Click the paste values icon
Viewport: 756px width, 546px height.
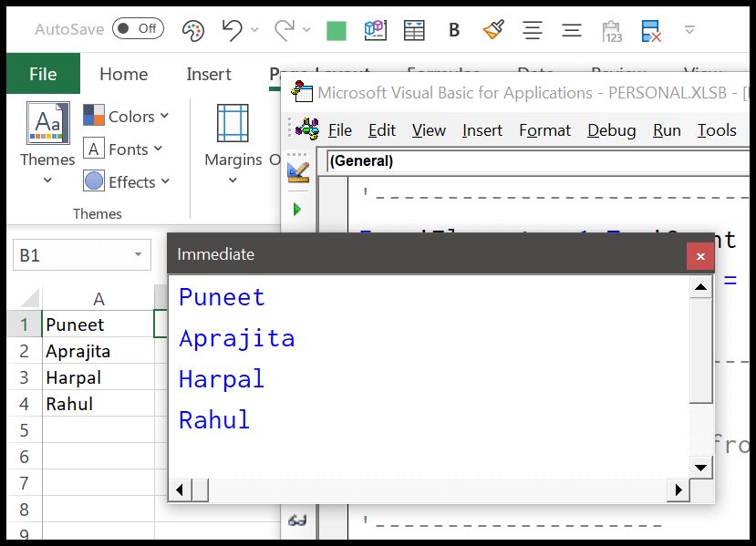(x=611, y=28)
